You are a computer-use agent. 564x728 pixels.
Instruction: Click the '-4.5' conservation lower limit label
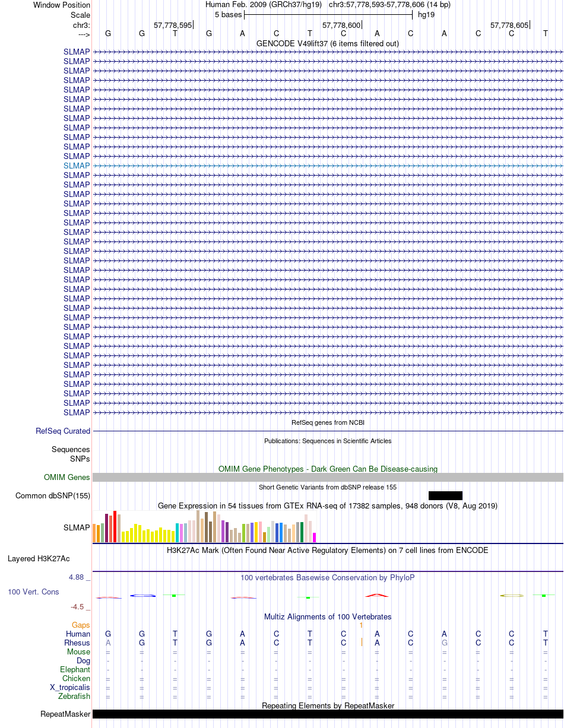point(79,607)
